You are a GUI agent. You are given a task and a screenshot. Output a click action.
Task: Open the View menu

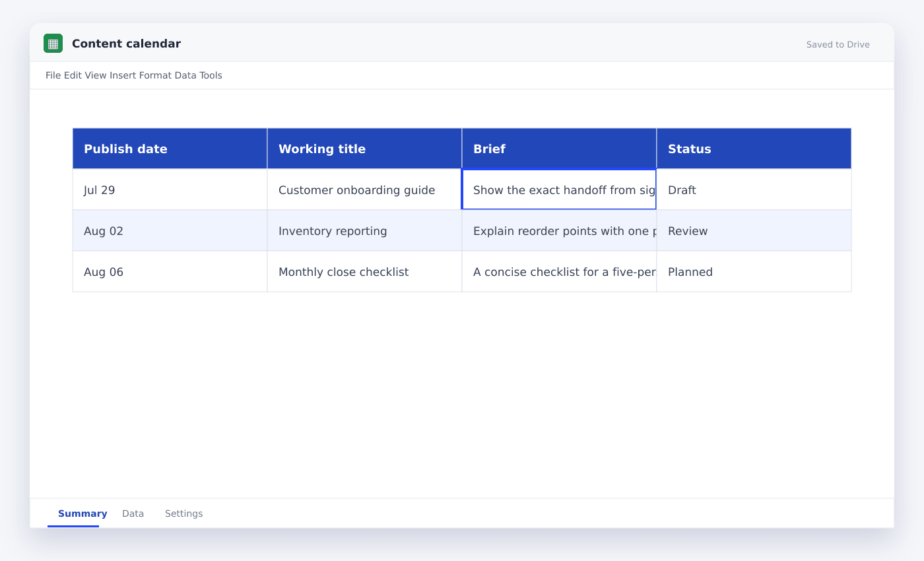coord(96,75)
